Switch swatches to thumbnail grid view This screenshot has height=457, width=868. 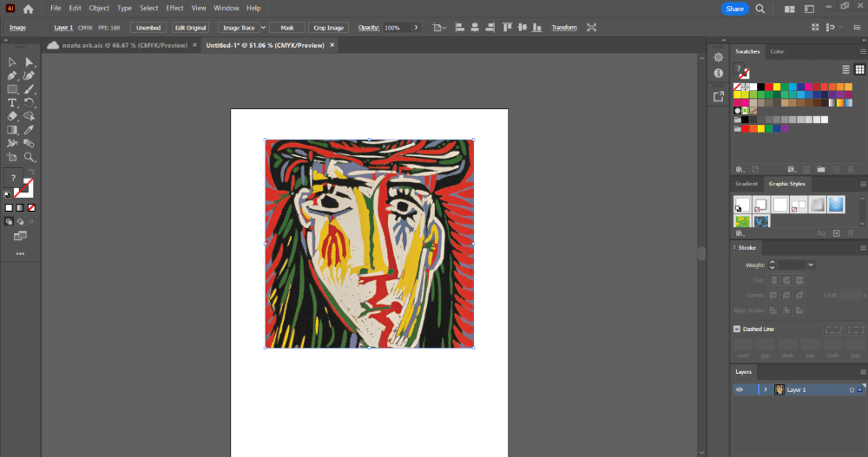tap(859, 69)
